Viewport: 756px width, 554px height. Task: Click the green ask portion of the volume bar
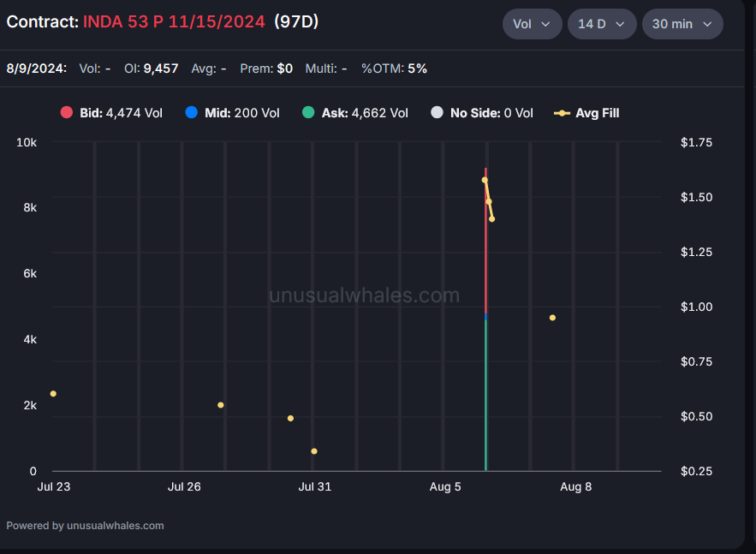(x=485, y=395)
